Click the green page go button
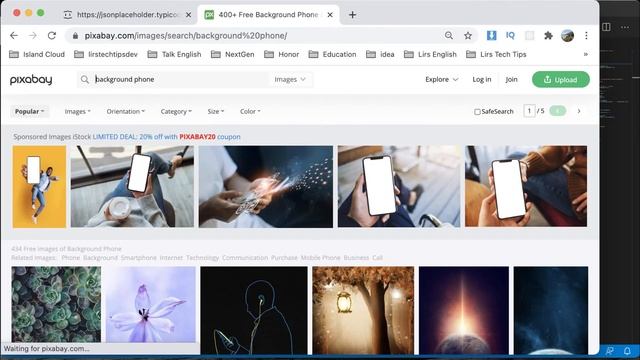This screenshot has width=640, height=360. click(558, 111)
